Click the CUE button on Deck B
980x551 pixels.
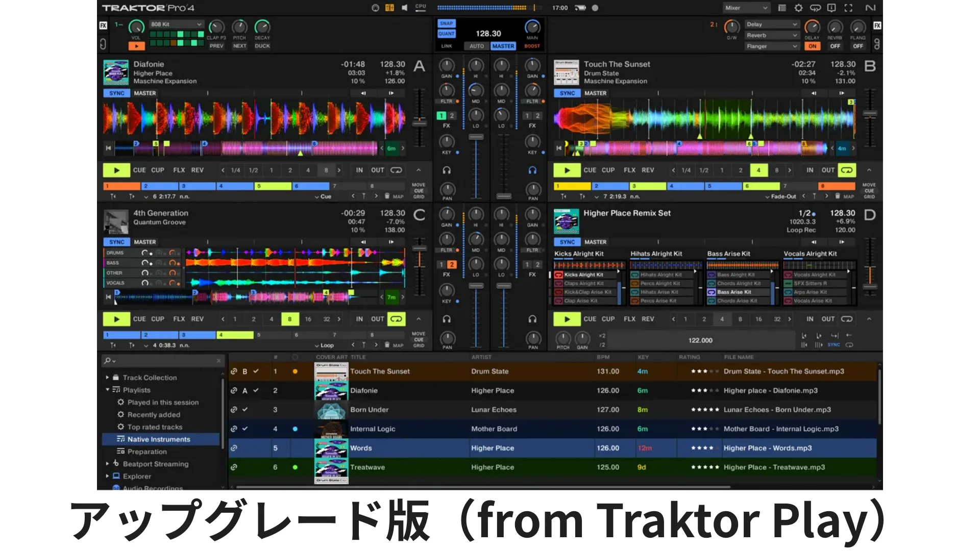pos(590,170)
